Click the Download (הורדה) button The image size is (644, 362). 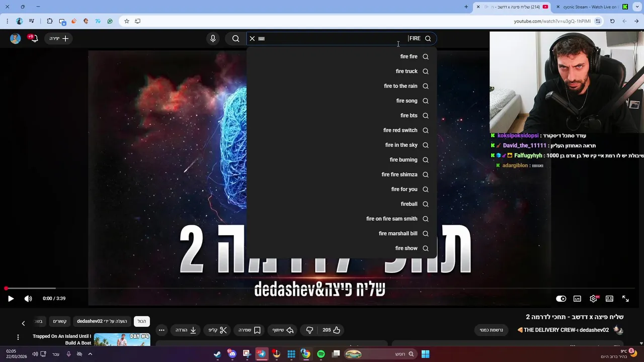(186, 330)
